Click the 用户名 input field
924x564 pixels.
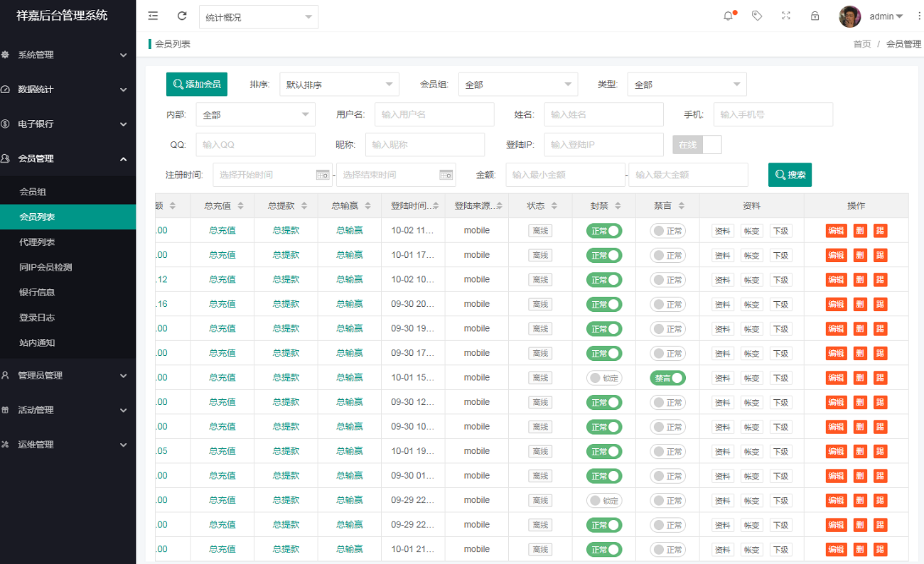(x=434, y=114)
